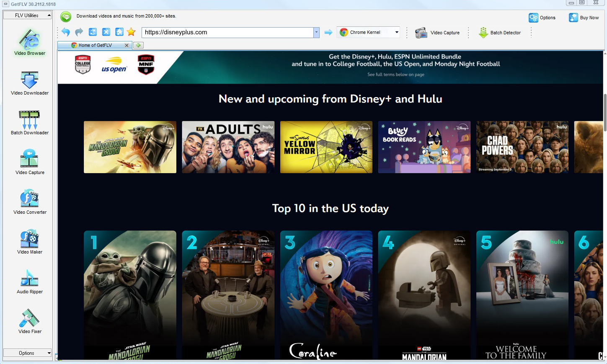Open the Video Maker tool
Image resolution: width=607 pixels, height=364 pixels.
(x=29, y=241)
